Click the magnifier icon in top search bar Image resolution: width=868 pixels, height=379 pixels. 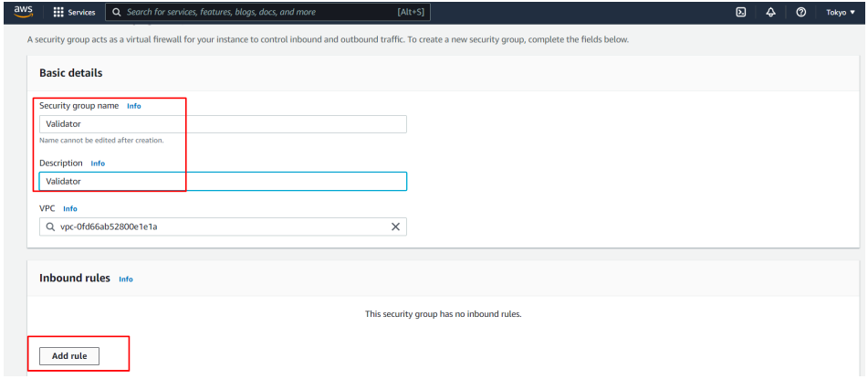pos(116,13)
